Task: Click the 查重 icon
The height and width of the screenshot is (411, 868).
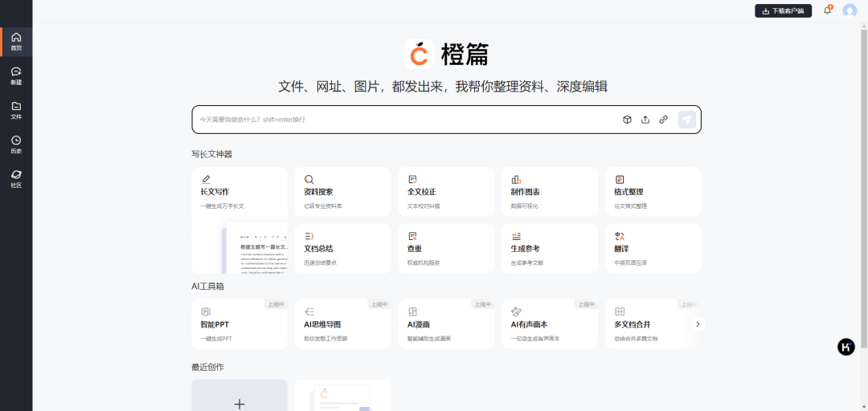Action: (412, 236)
